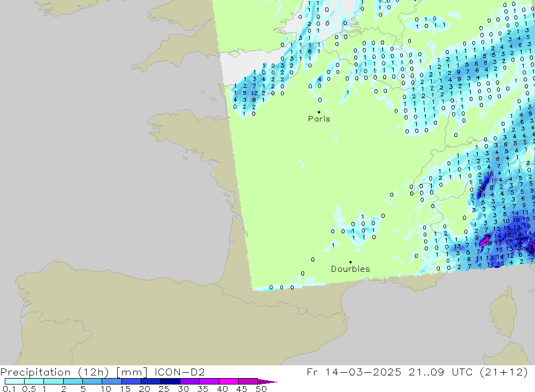
Task: Click the '[mm]' unit label
Action: [x=132, y=372]
